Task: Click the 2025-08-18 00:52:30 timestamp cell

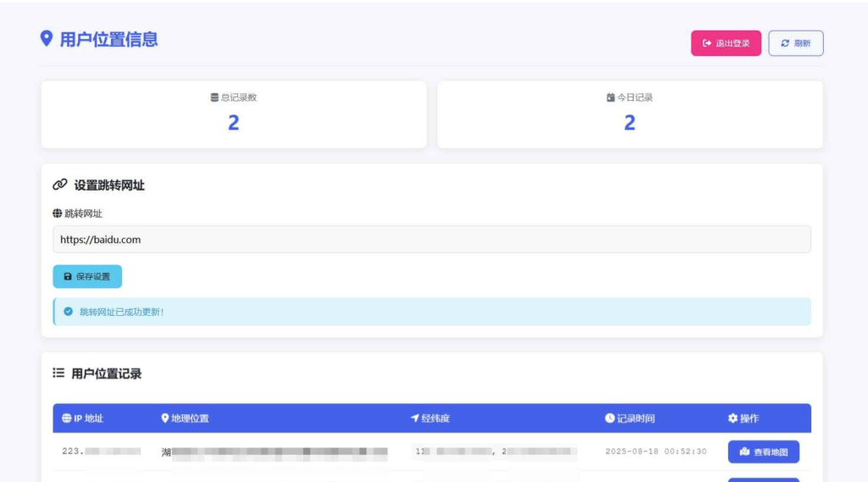Action: (655, 452)
